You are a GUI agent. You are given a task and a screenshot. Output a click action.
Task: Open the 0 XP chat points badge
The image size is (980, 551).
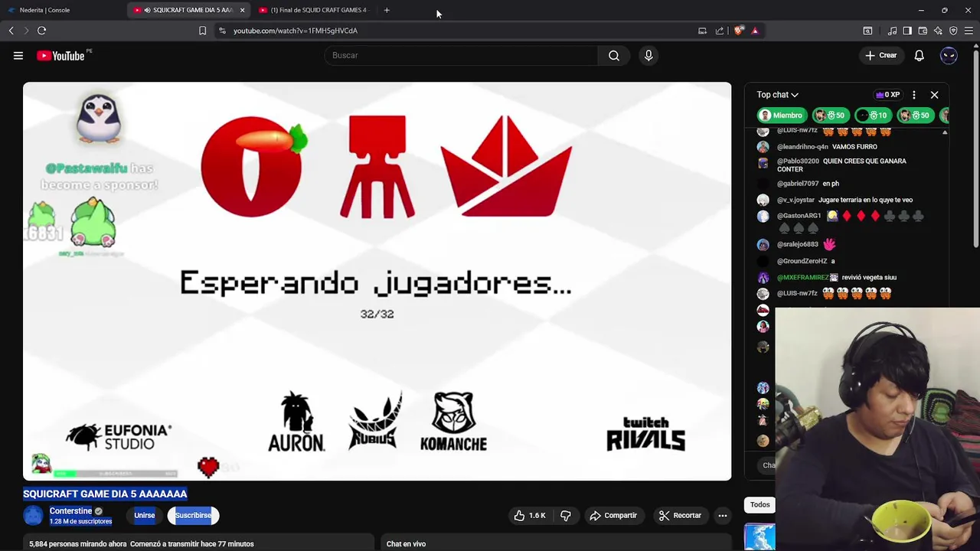click(x=887, y=95)
